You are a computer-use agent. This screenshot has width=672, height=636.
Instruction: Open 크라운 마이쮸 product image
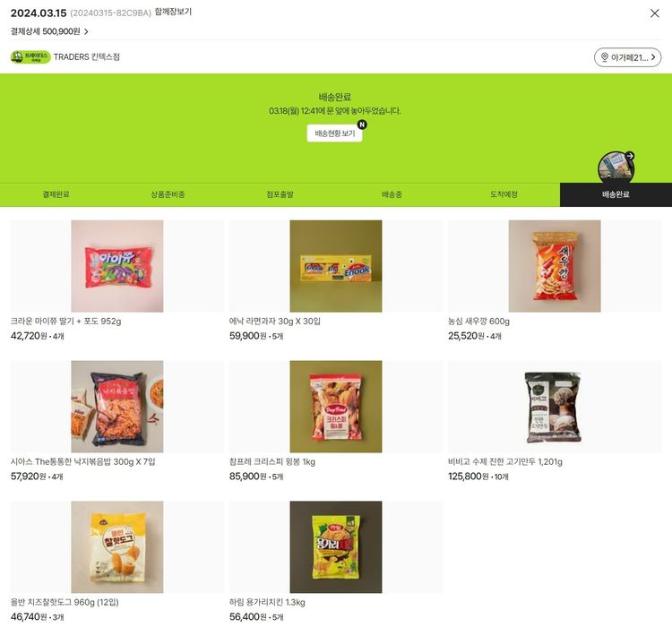(x=117, y=266)
